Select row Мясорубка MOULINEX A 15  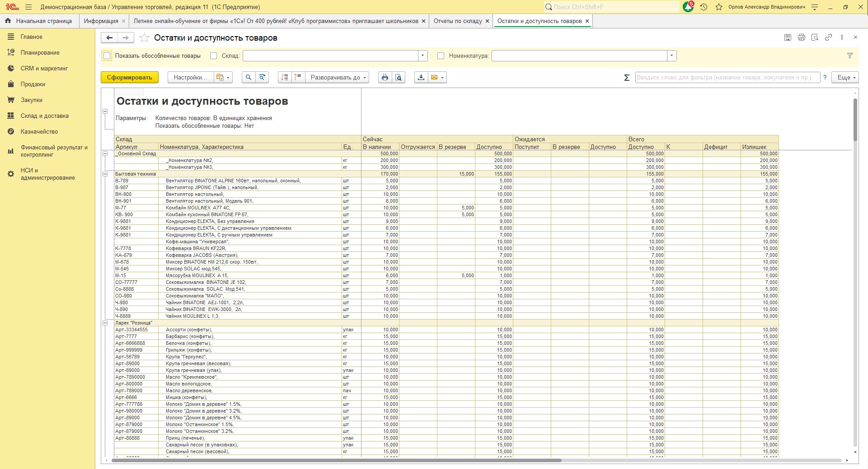(446, 275)
